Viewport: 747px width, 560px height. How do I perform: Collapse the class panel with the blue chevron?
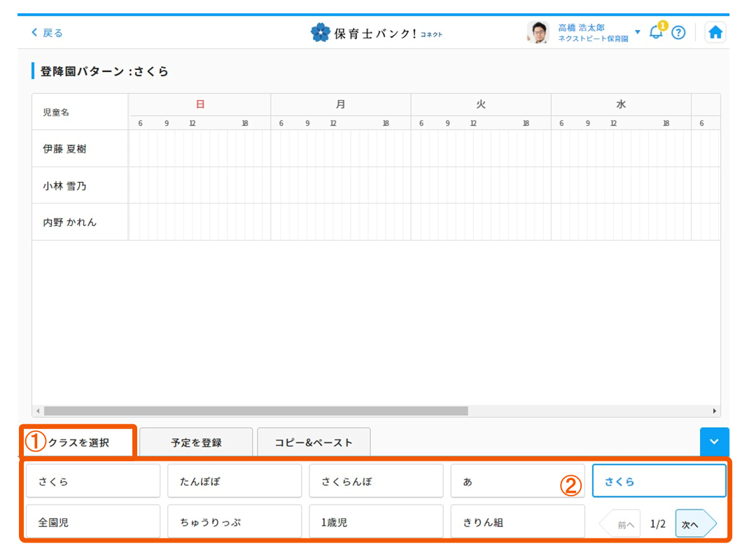[714, 442]
